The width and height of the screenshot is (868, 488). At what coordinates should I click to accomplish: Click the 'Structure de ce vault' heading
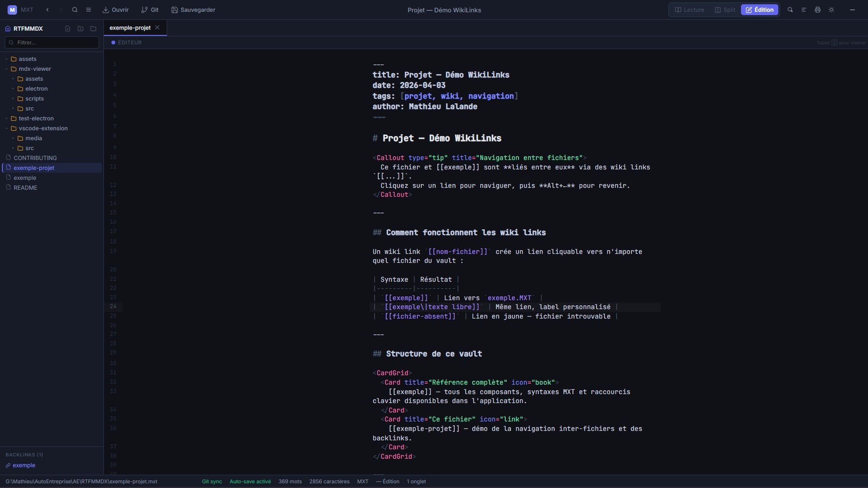point(434,354)
